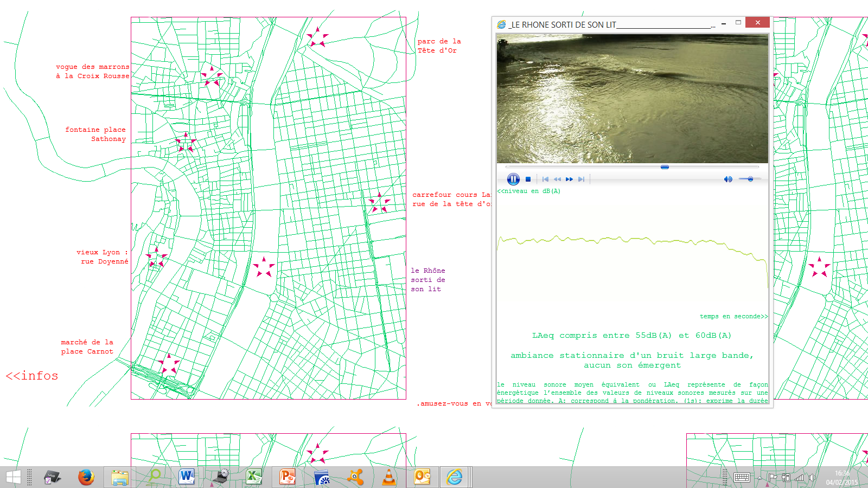The width and height of the screenshot is (868, 488).
Task: Pause the Rhône video playback
Action: (513, 179)
